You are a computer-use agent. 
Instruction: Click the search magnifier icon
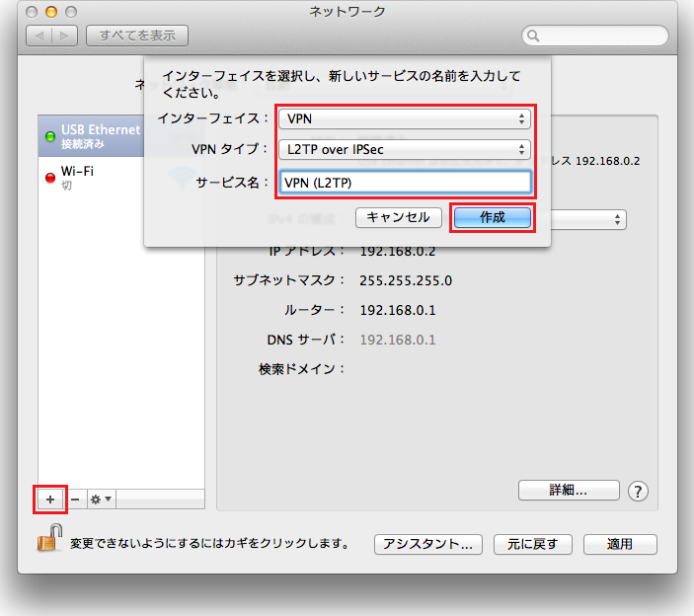tap(533, 36)
